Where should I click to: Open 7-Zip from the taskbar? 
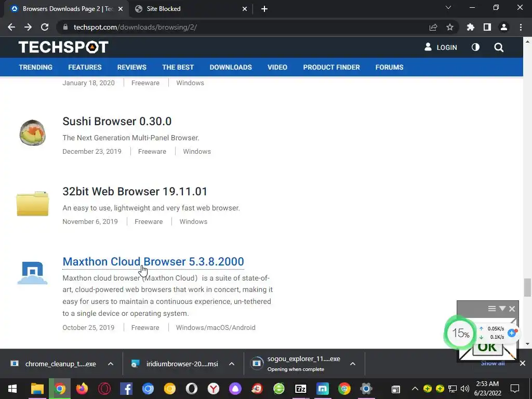click(x=301, y=389)
